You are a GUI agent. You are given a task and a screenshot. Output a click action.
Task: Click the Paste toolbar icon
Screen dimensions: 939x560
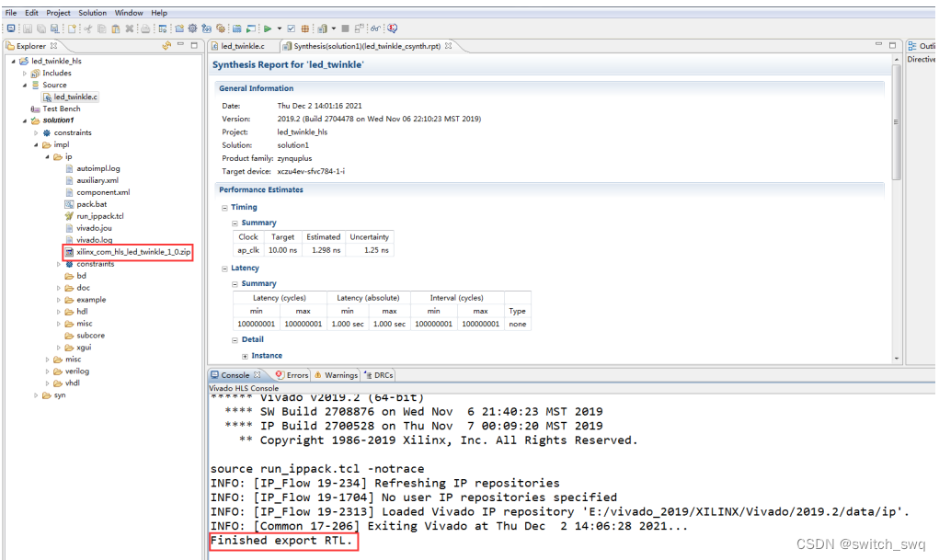coord(116,28)
